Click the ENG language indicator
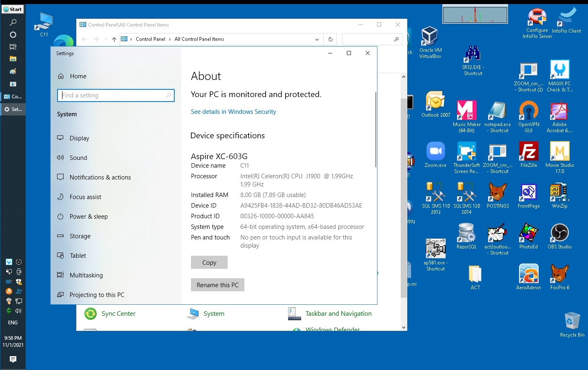Image resolution: width=588 pixels, height=370 pixels. (x=13, y=322)
